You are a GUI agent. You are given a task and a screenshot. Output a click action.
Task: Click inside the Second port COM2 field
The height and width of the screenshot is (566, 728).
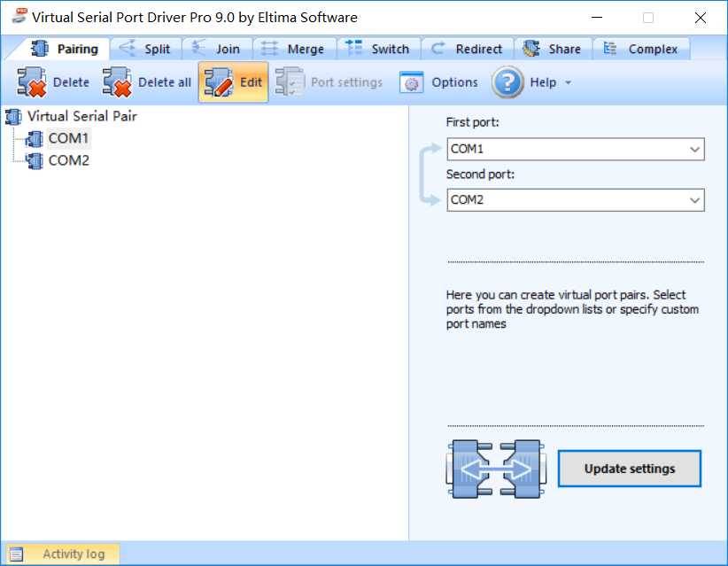click(x=576, y=200)
